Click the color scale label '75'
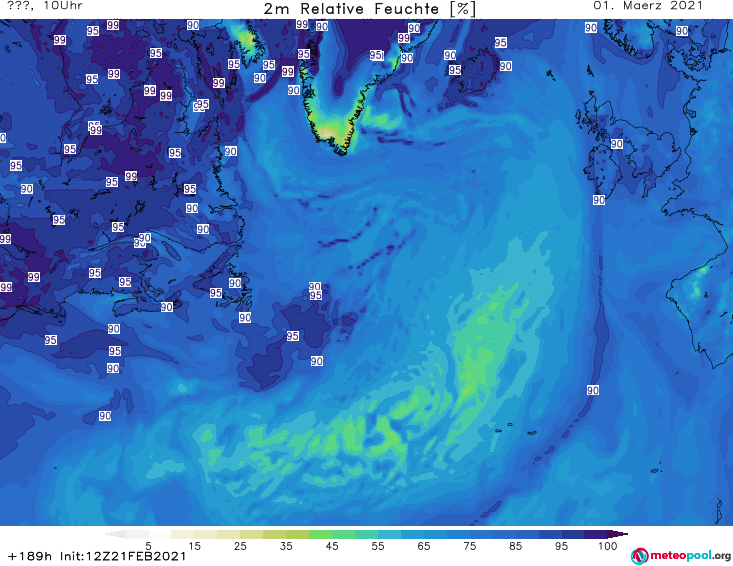This screenshot has height=566, width=733. pyautogui.click(x=470, y=546)
